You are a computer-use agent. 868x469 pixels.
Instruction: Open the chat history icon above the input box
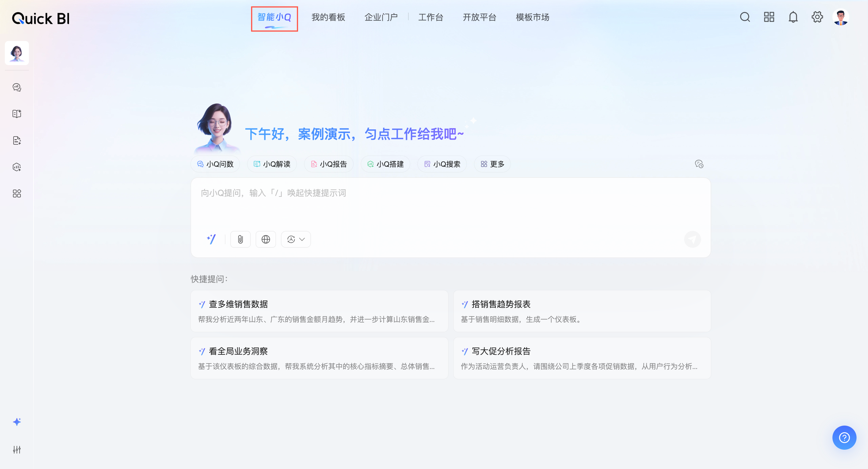coord(699,164)
